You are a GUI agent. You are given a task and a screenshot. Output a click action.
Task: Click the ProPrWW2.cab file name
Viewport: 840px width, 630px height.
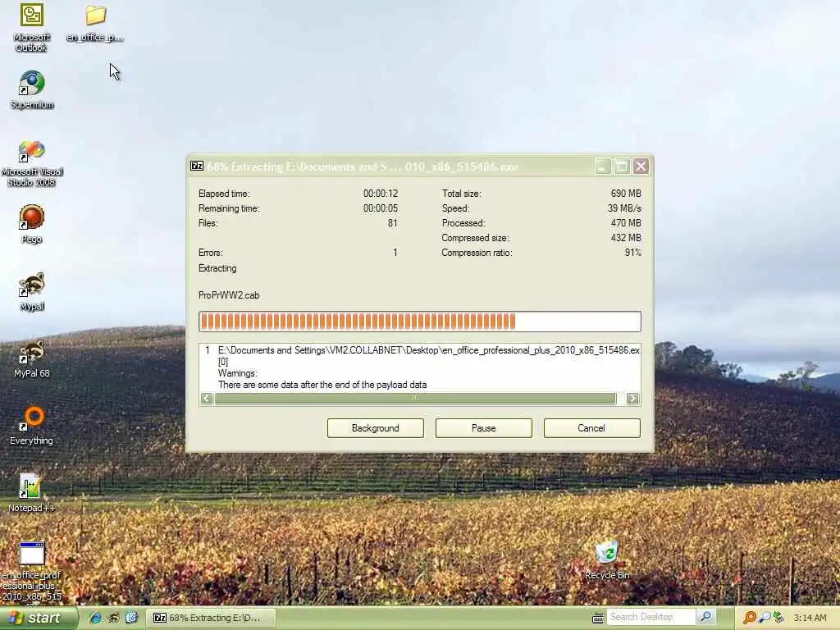[x=229, y=295]
